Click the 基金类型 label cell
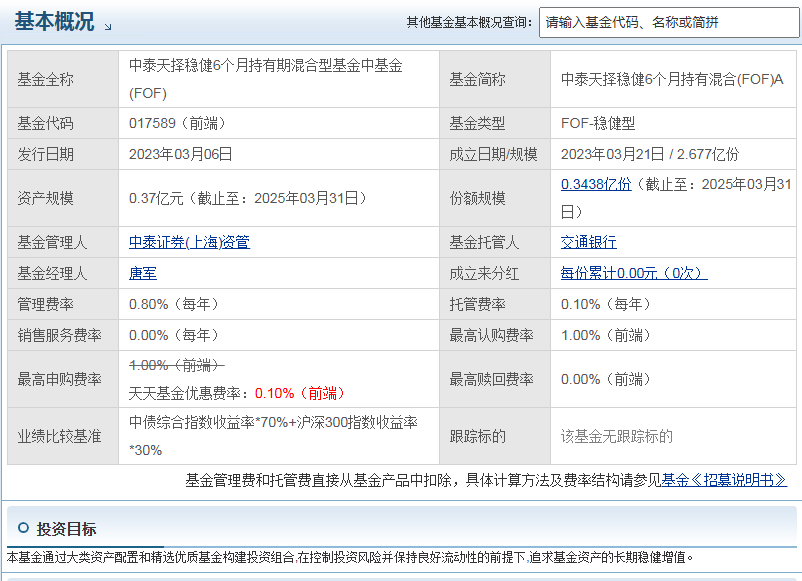Screen dimensions: 802x581 click(x=495, y=123)
